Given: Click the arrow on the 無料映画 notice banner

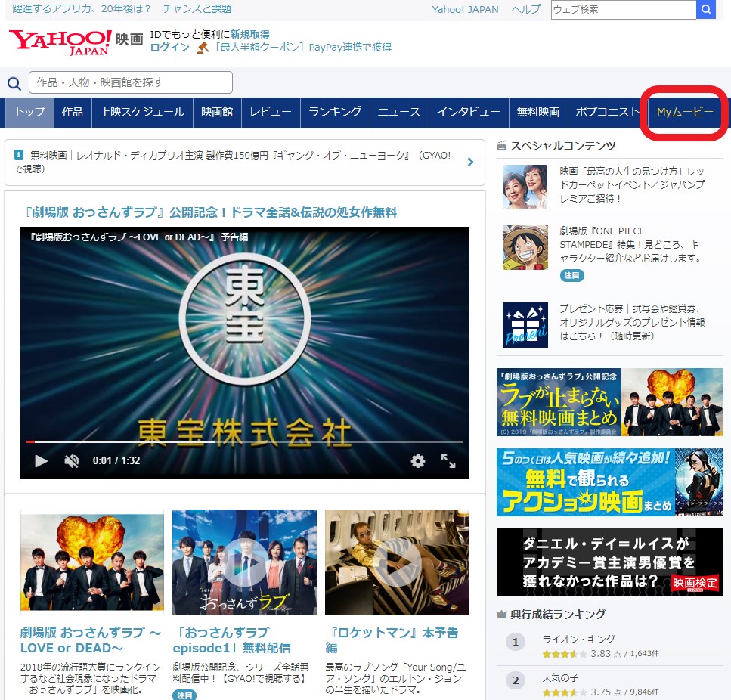Looking at the screenshot, I should click(x=470, y=162).
